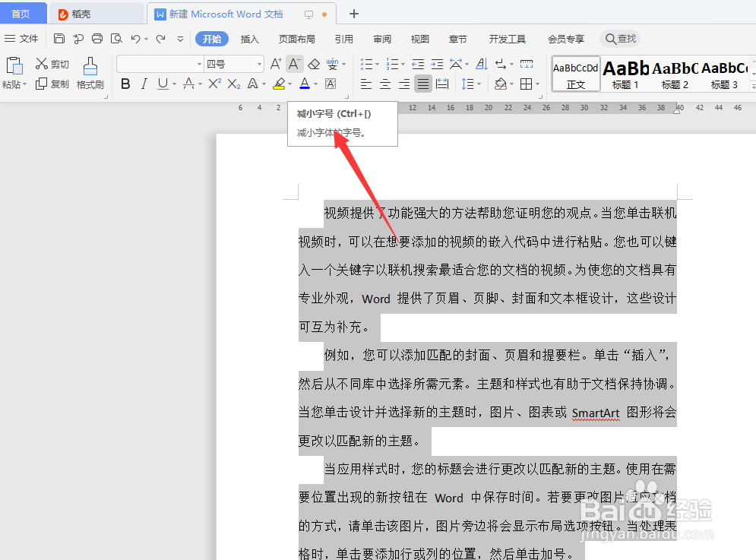This screenshot has width=756, height=560.
Task: Open Print Preview icon
Action: pyautogui.click(x=116, y=39)
